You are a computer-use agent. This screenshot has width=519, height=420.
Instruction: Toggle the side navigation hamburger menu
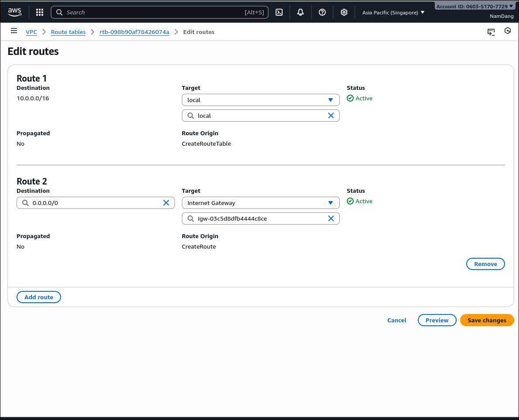[x=14, y=31]
